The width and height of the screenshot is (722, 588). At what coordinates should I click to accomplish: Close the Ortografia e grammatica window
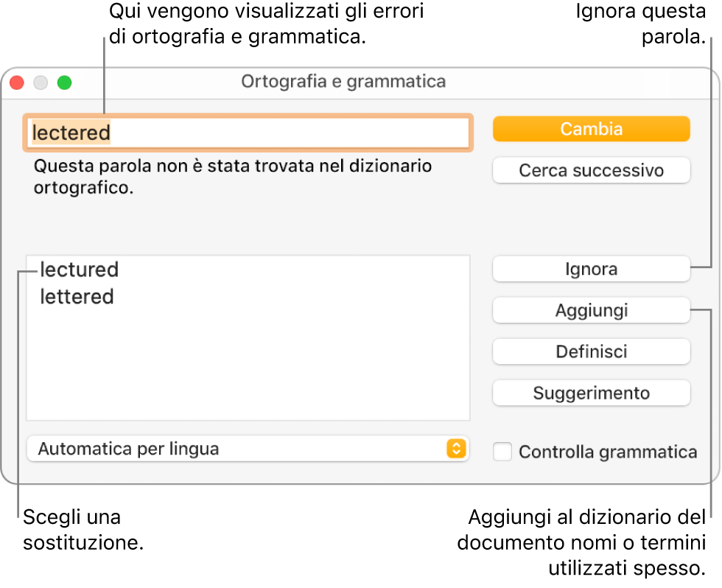click(x=16, y=83)
